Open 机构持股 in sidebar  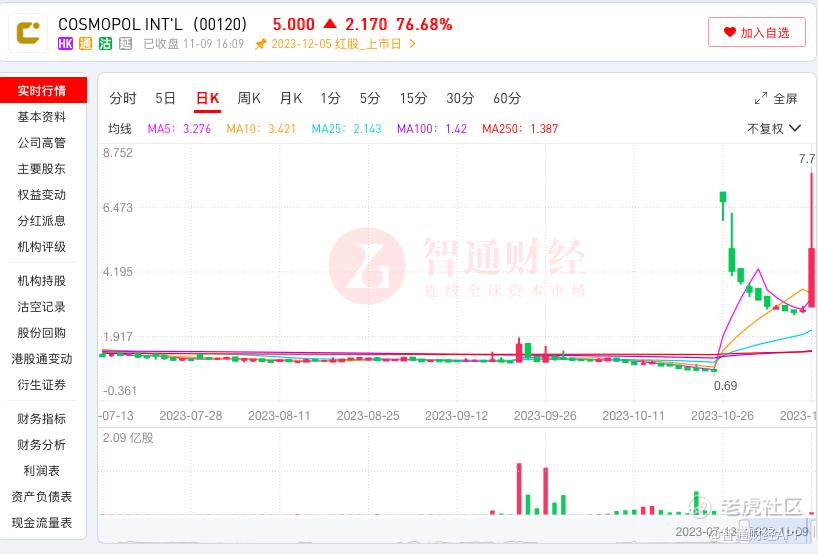42,281
